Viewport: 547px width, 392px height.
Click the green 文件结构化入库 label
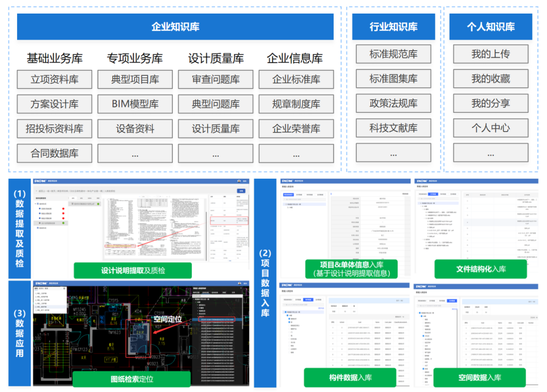(480, 269)
